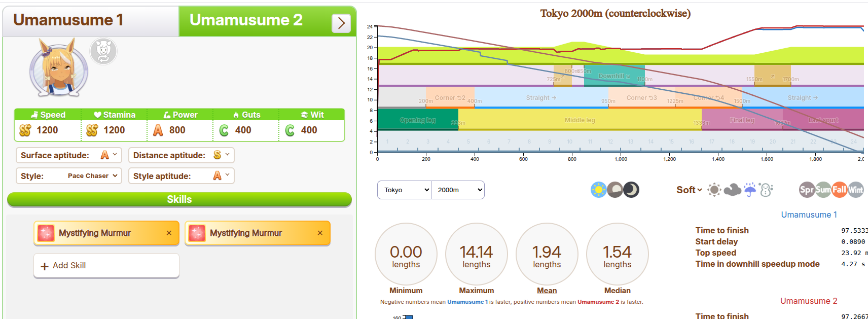Open the 2000m distance dropdown
The width and height of the screenshot is (868, 319).
click(458, 190)
